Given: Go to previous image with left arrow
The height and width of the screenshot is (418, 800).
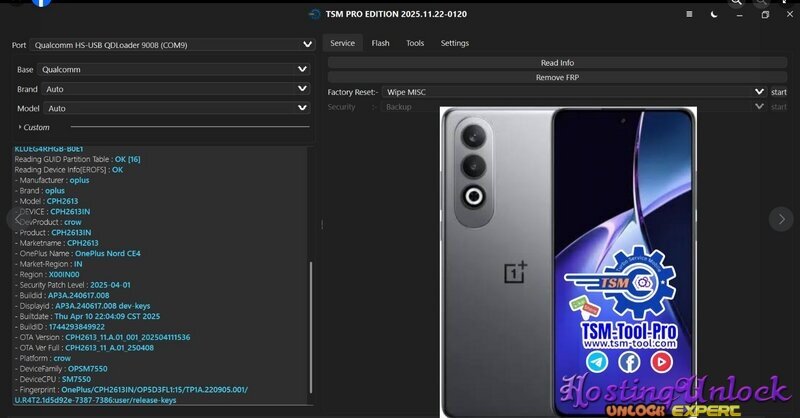Looking at the screenshot, I should (15, 218).
